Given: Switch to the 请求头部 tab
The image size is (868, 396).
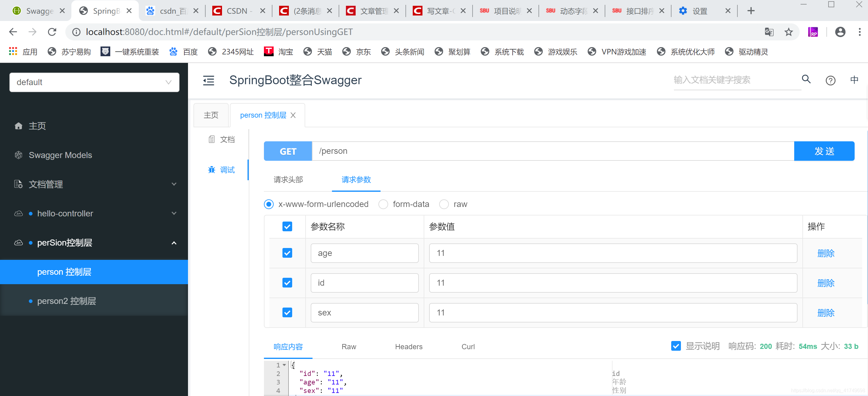Looking at the screenshot, I should pos(288,180).
